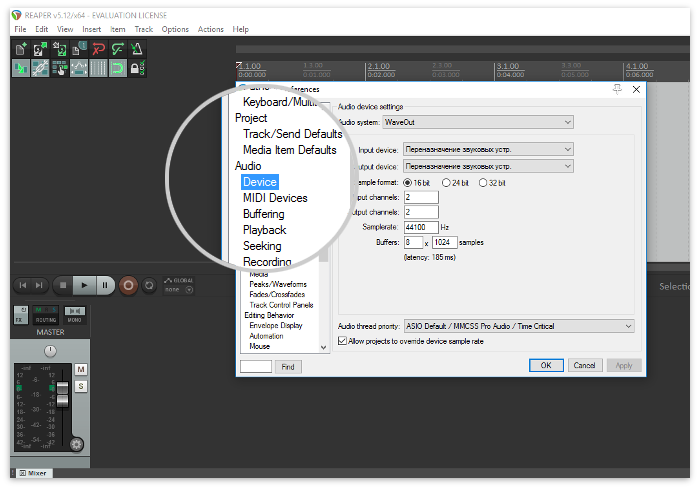Click the Master pan knob

tap(50, 351)
